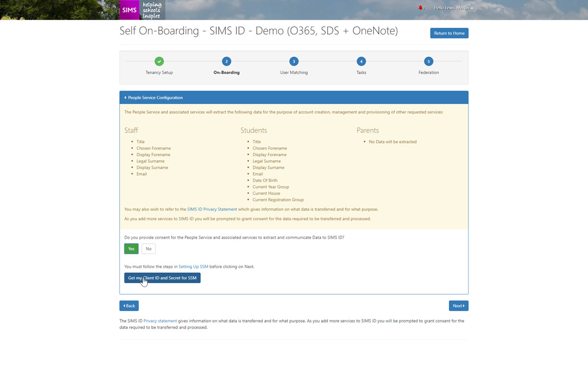Open the notifications bell icon

pos(420,8)
